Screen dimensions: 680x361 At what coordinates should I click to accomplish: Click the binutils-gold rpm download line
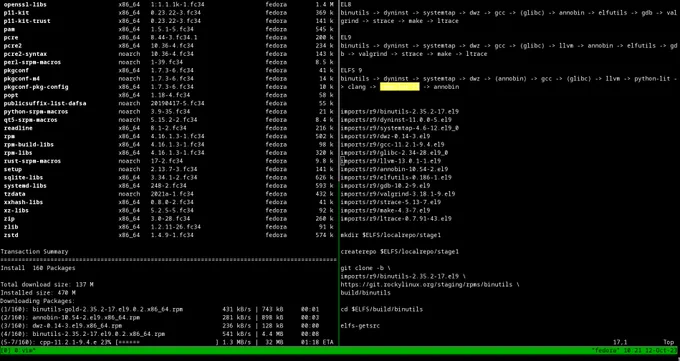pyautogui.click(x=160, y=309)
